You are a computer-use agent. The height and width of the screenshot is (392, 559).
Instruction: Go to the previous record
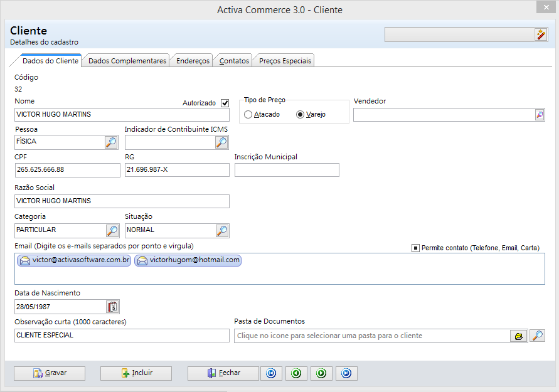pyautogui.click(x=296, y=373)
